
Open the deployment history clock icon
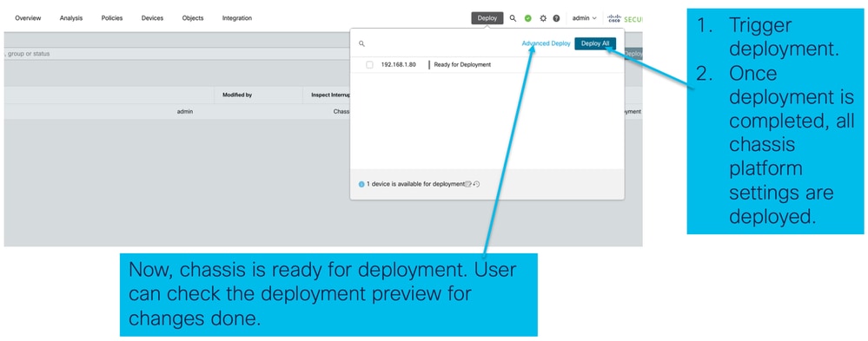coord(477,184)
